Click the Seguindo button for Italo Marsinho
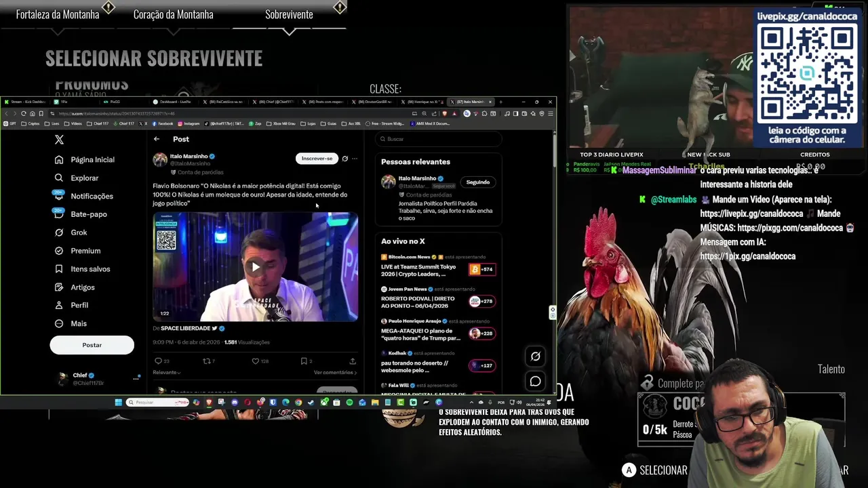The width and height of the screenshot is (868, 488). 477,182
